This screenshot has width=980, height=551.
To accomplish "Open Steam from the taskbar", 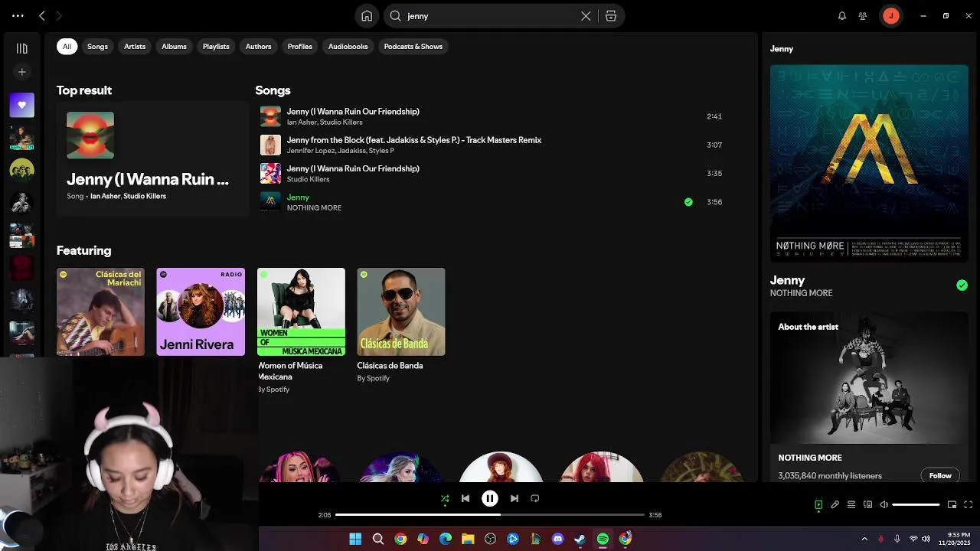I will (x=580, y=539).
